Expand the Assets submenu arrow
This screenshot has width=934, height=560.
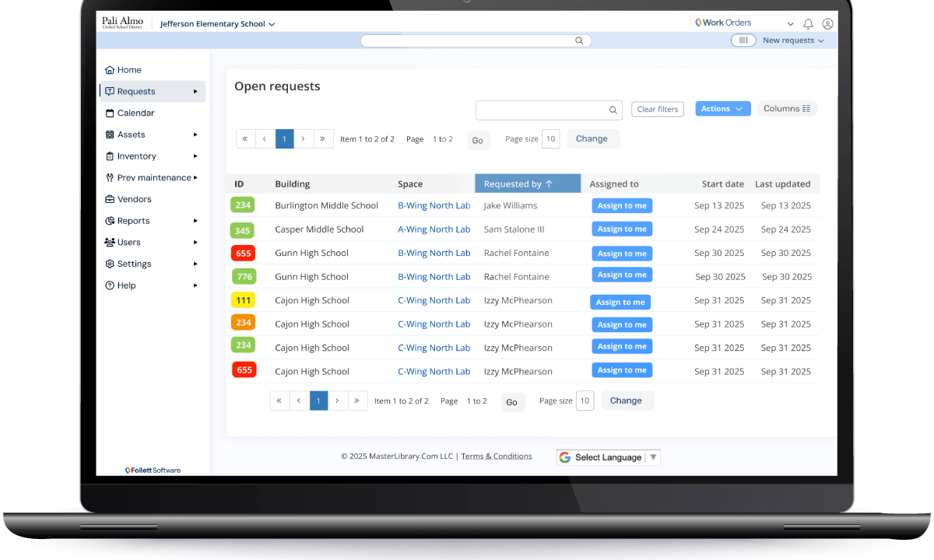[x=195, y=135]
